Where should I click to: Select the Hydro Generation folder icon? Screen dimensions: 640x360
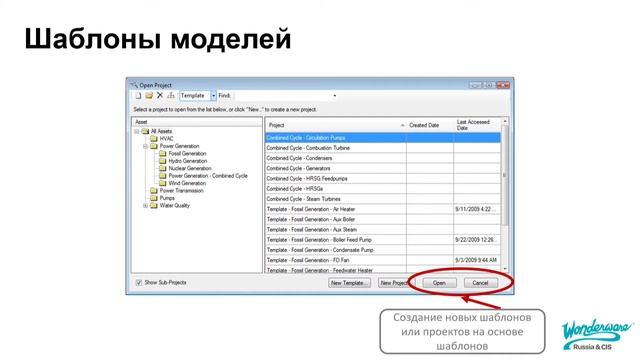pos(163,161)
